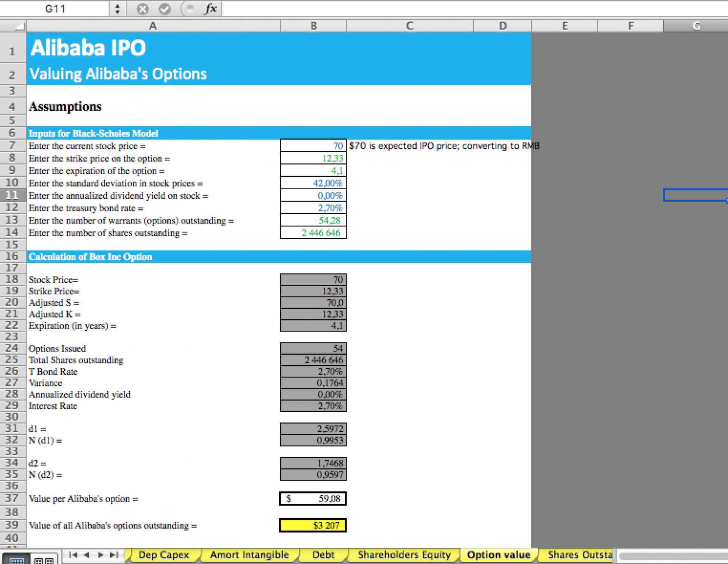Select expiration input cell 4,1

coord(313,171)
